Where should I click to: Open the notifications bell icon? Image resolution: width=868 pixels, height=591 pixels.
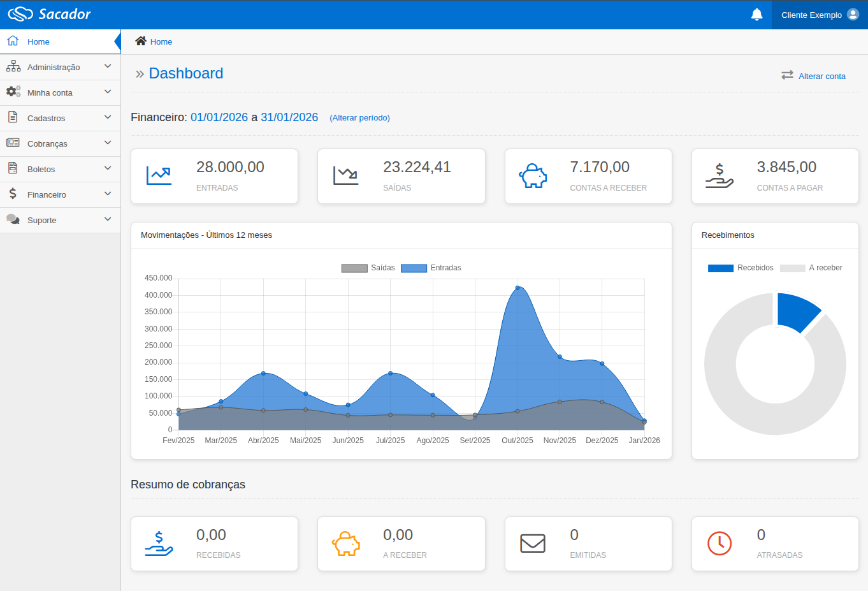[756, 13]
